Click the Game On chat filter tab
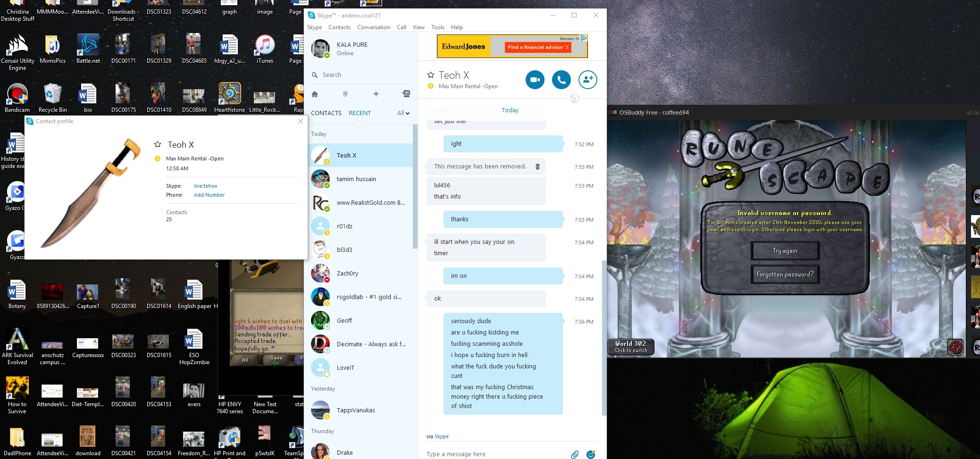 (x=276, y=360)
